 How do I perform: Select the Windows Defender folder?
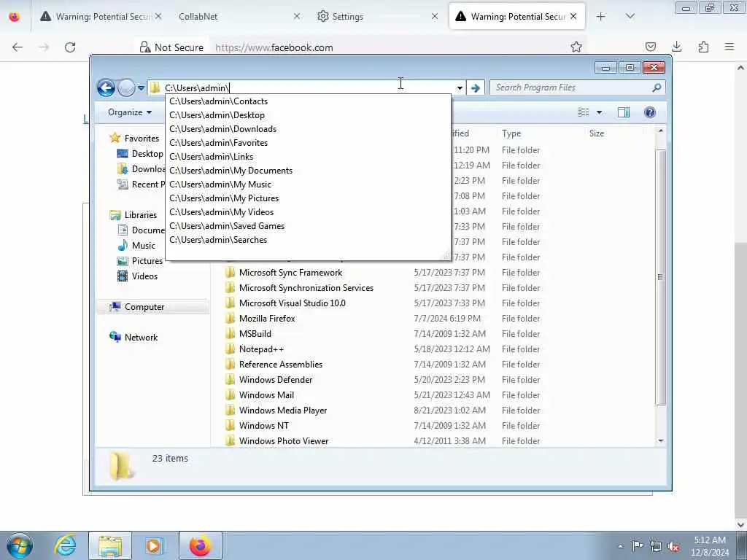(275, 379)
